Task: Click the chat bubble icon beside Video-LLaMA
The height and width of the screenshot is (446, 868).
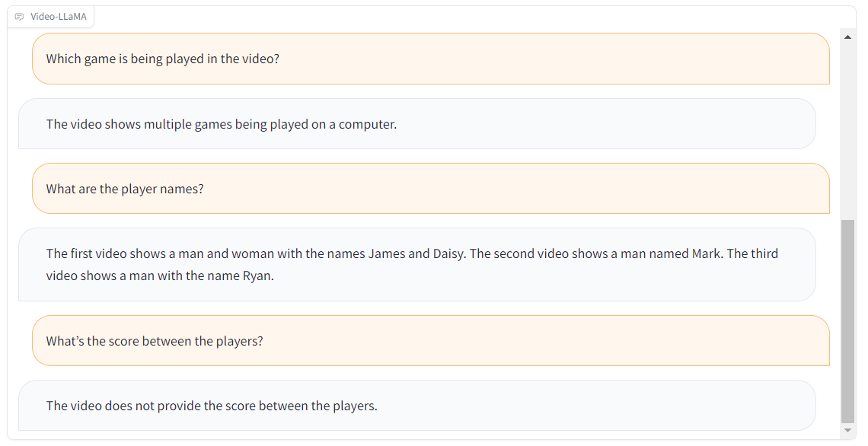Action: tap(19, 17)
